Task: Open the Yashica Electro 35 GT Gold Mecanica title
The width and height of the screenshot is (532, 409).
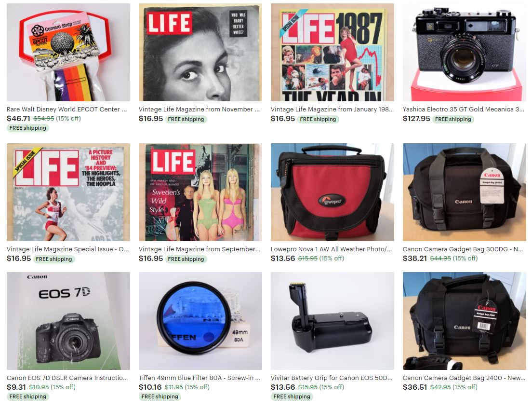Action: coord(464,109)
